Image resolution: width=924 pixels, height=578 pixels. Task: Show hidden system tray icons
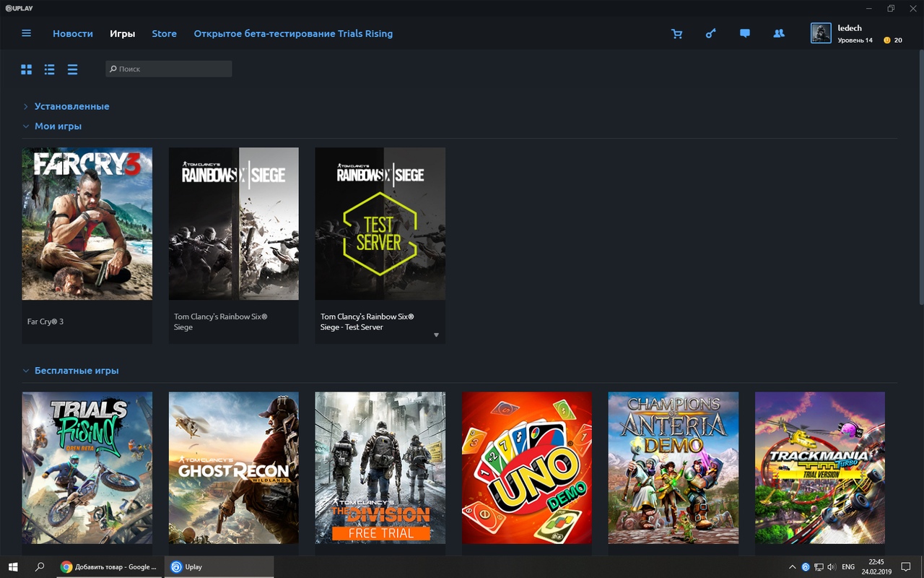[793, 567]
